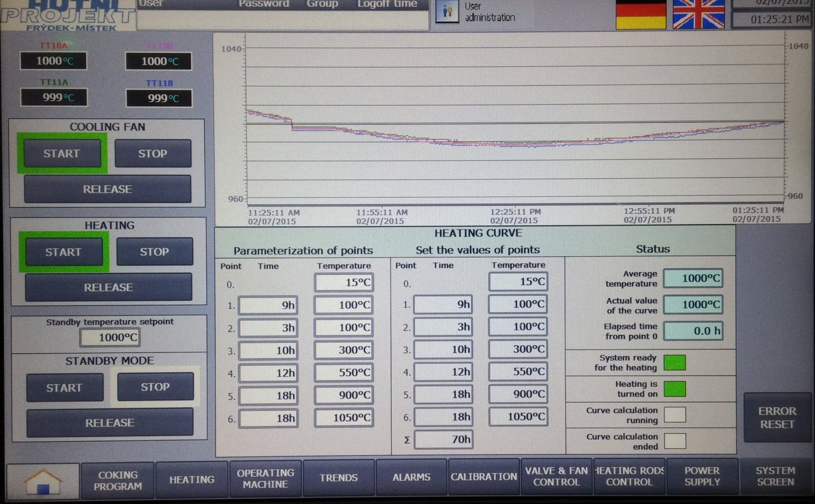The height and width of the screenshot is (504, 815).
Task: Release standby mode control
Action: [110, 423]
